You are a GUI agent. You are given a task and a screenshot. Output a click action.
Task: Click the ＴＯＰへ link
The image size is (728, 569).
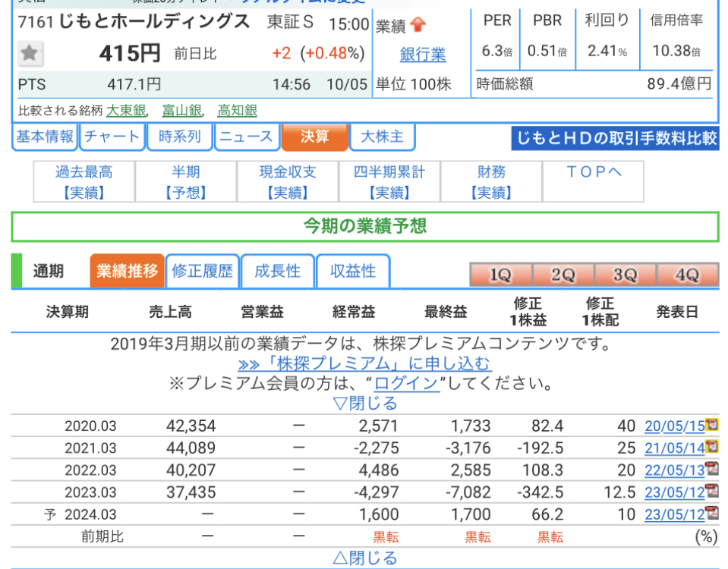[x=594, y=171]
